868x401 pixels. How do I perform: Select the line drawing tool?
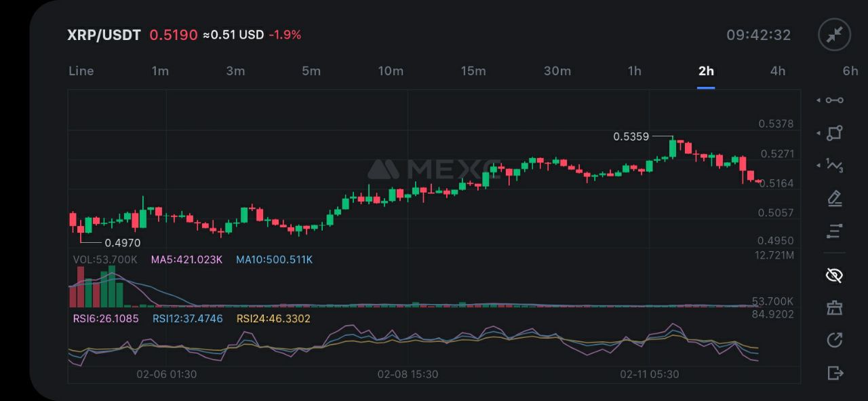click(x=835, y=100)
